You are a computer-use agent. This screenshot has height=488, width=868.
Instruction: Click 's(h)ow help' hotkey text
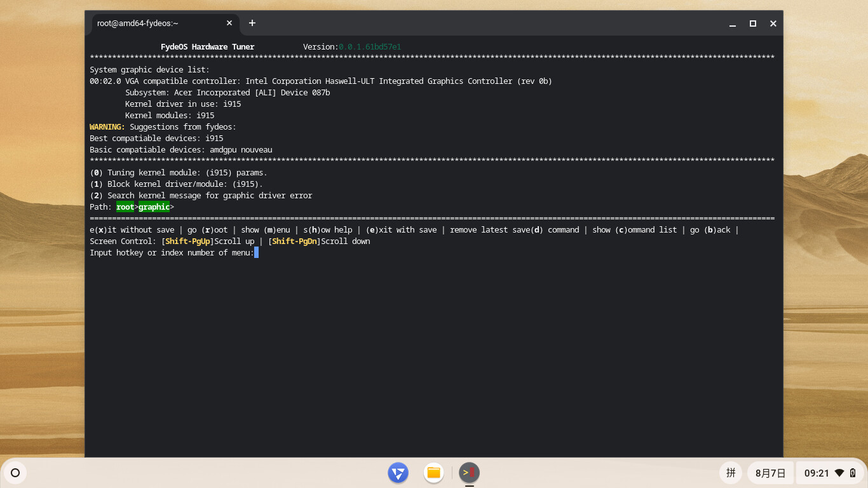(x=327, y=230)
